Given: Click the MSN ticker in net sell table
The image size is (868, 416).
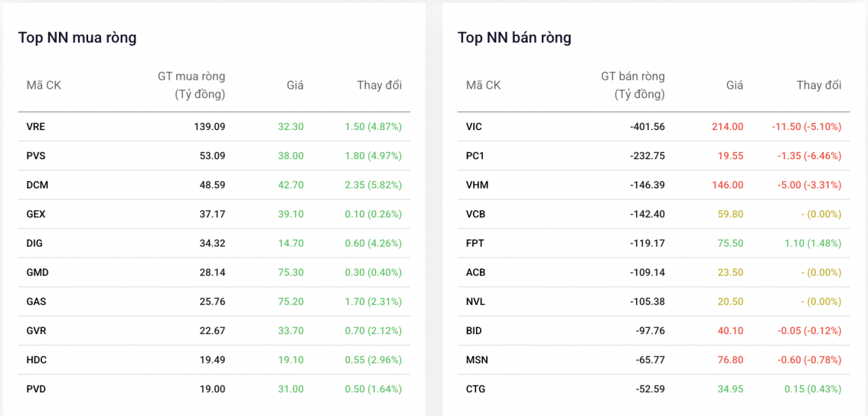Looking at the screenshot, I should (477, 360).
